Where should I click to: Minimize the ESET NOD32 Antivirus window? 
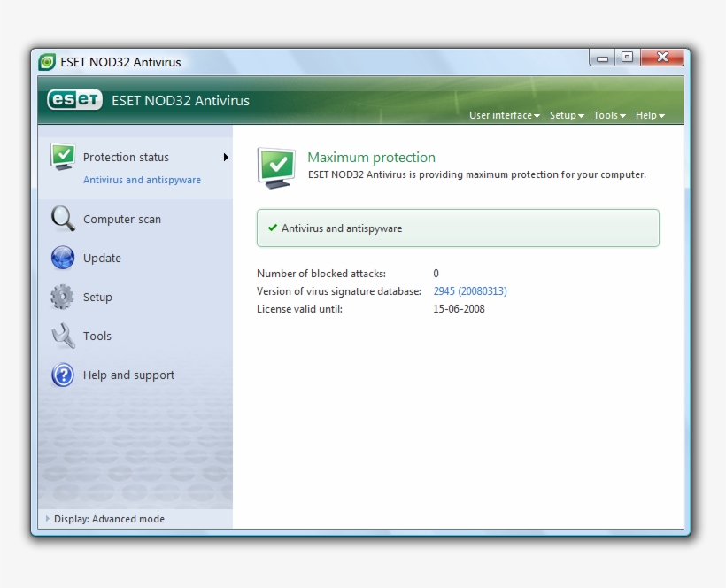tap(602, 58)
